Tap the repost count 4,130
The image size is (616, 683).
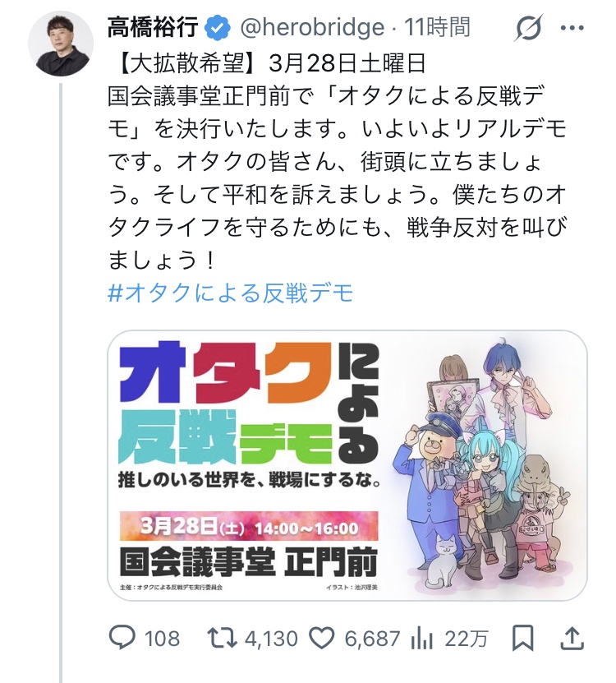pos(271,639)
